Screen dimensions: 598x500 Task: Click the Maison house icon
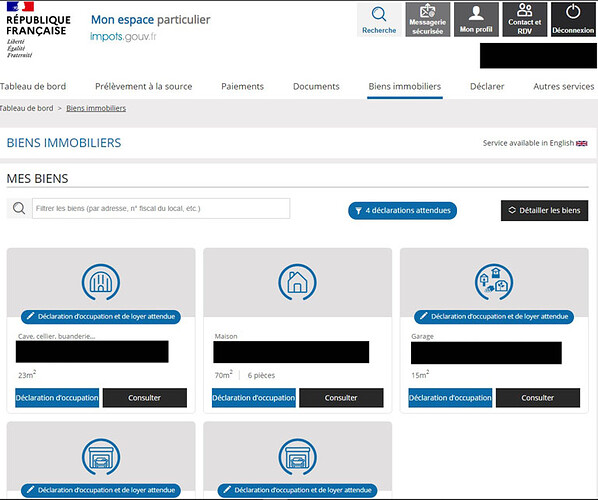tap(297, 282)
